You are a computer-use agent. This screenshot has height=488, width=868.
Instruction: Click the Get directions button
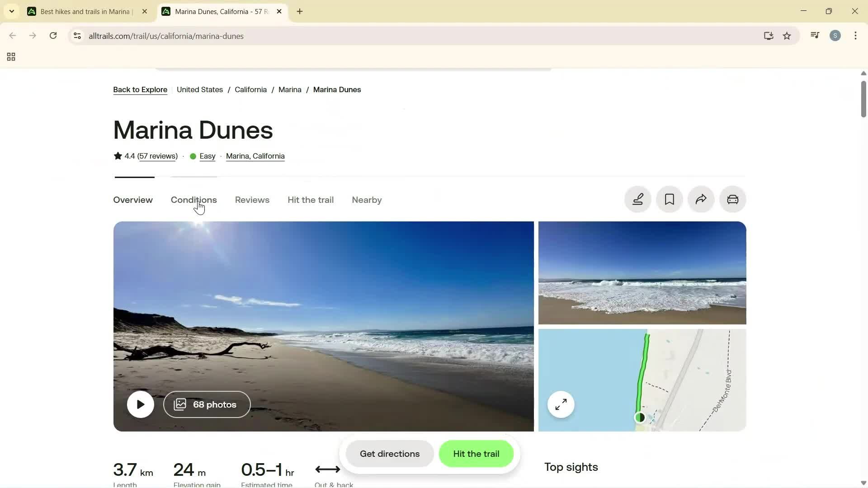pos(389,454)
